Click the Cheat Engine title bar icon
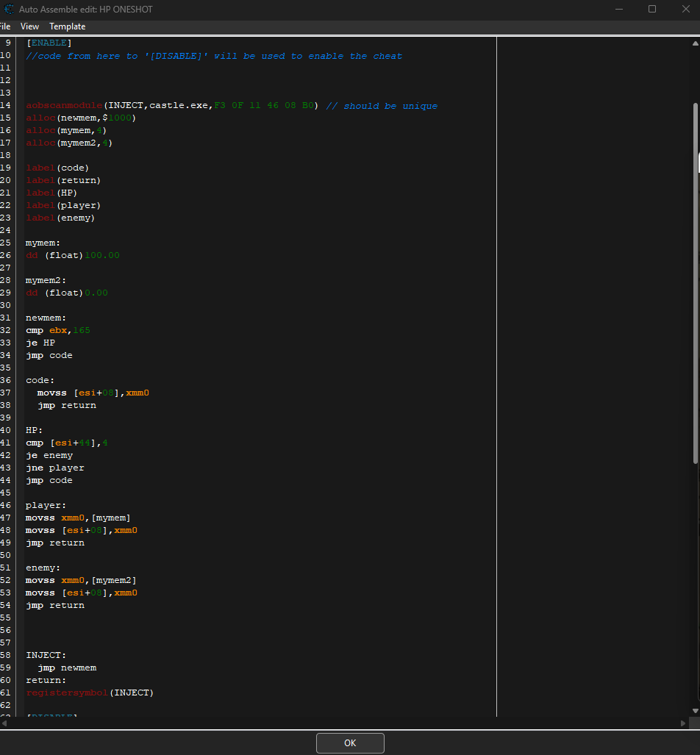700x755 pixels. pos(8,10)
